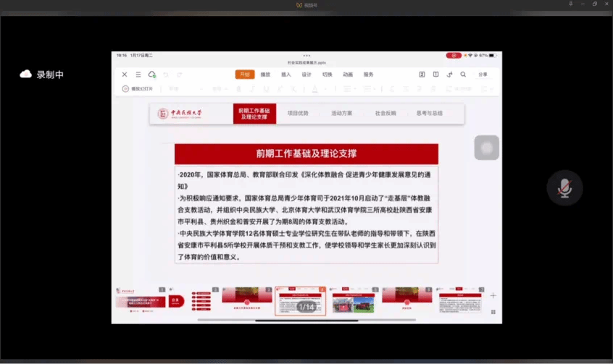Switch to the 插入 tab
Image resolution: width=613 pixels, height=364 pixels.
pos(285,75)
